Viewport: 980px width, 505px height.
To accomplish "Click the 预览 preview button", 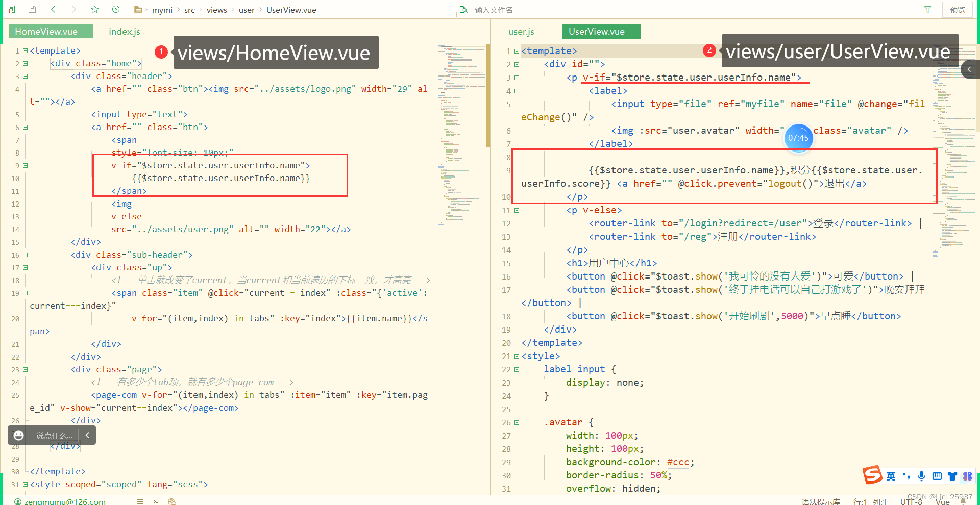I will click(x=957, y=10).
